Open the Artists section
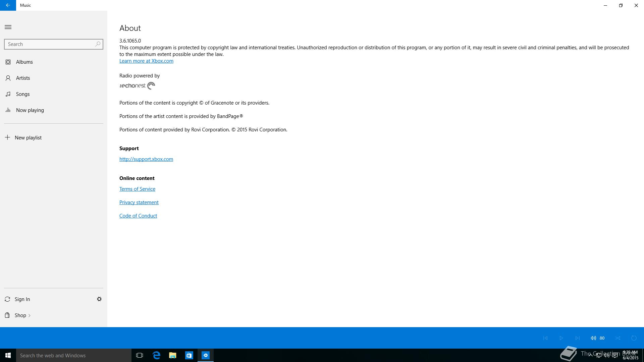The width and height of the screenshot is (644, 362). 54,78
